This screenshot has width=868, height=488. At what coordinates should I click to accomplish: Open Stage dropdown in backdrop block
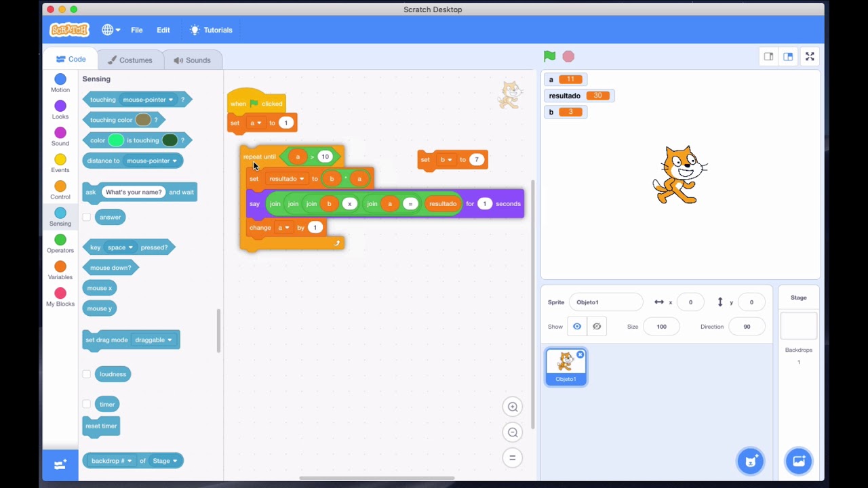165,461
